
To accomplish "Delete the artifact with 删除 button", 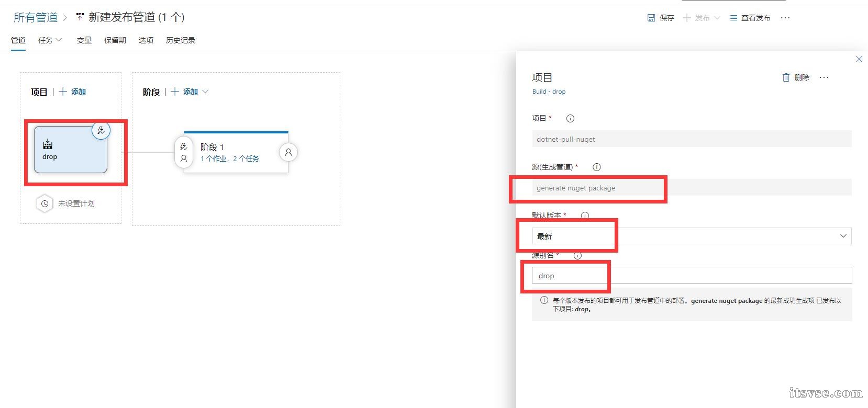I will click(x=796, y=77).
